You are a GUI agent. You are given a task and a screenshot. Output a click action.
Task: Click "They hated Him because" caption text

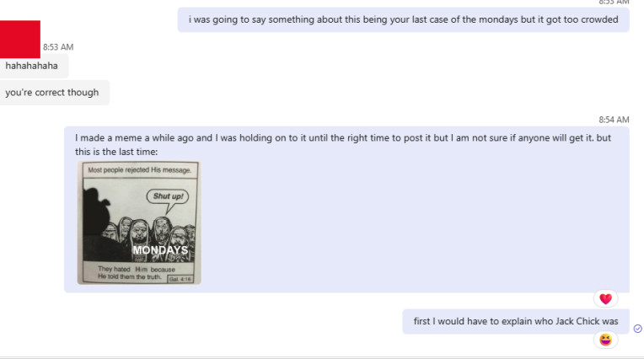click(x=137, y=270)
